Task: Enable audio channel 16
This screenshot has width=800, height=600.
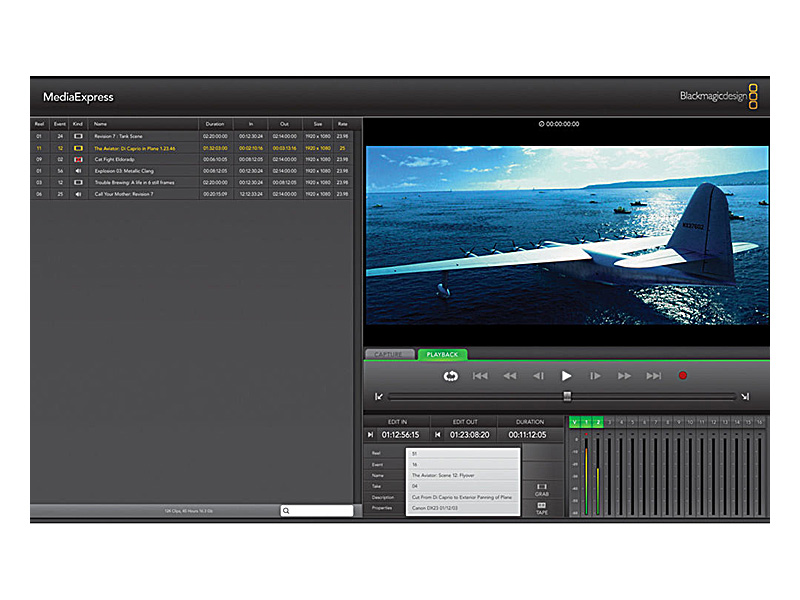Action: click(760, 422)
